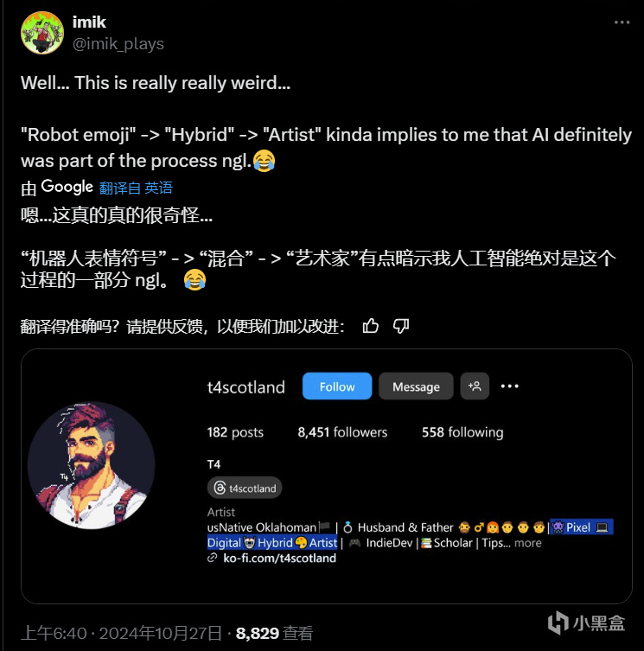Click the link chain icon beside ko-fi URL
The width and height of the screenshot is (644, 651).
[x=212, y=558]
